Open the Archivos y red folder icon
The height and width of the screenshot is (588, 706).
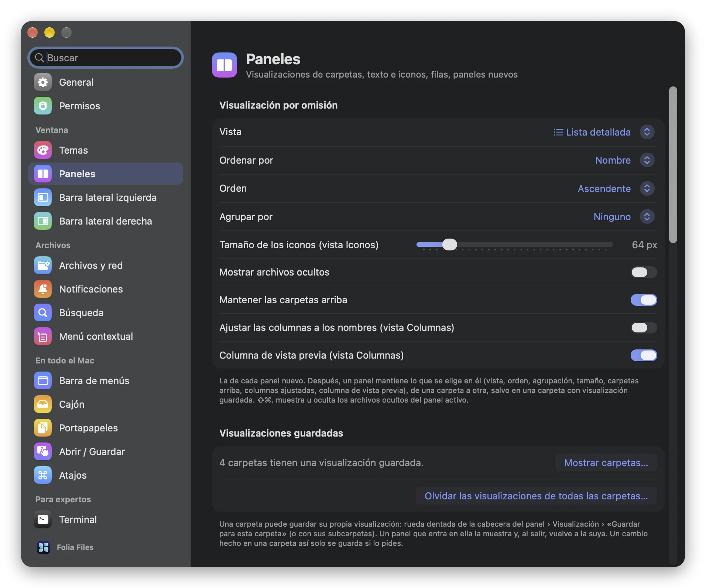coord(43,266)
